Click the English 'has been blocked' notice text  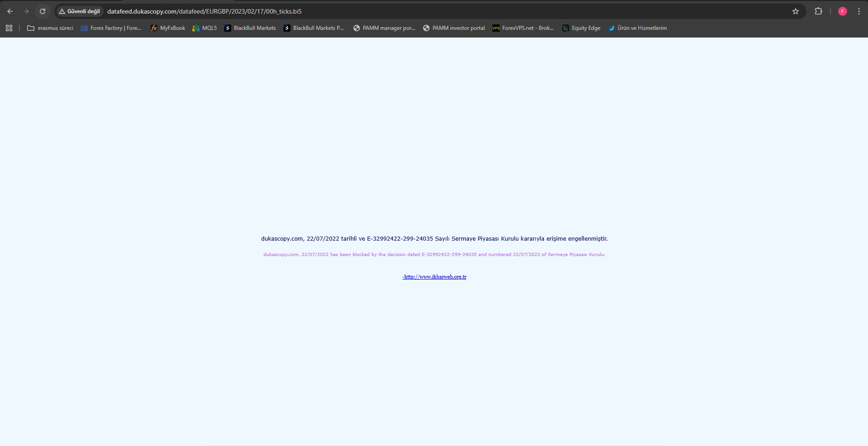(434, 254)
